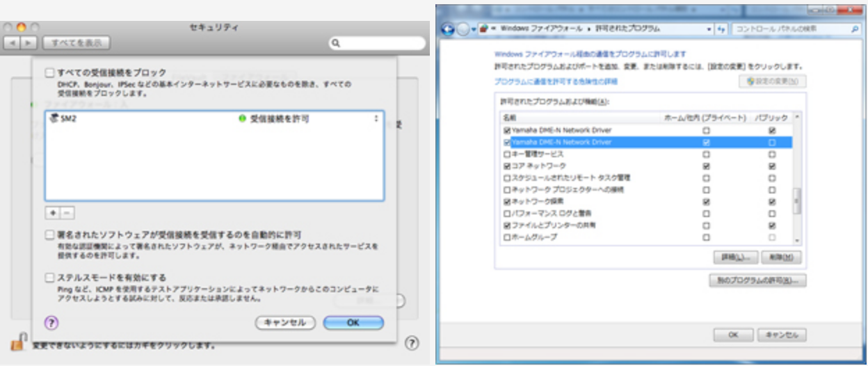Go back with the Windows Explorer back arrow
This screenshot has width=868, height=366.
pyautogui.click(x=449, y=30)
